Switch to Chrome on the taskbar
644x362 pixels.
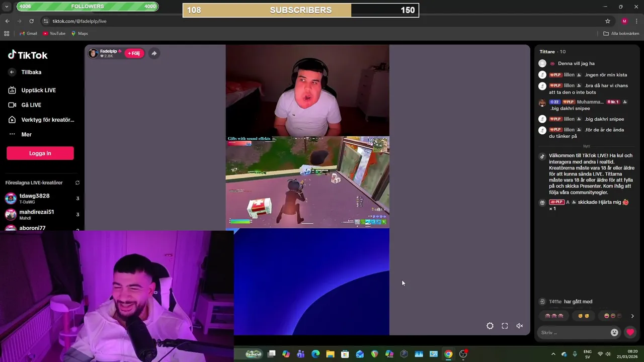448,354
